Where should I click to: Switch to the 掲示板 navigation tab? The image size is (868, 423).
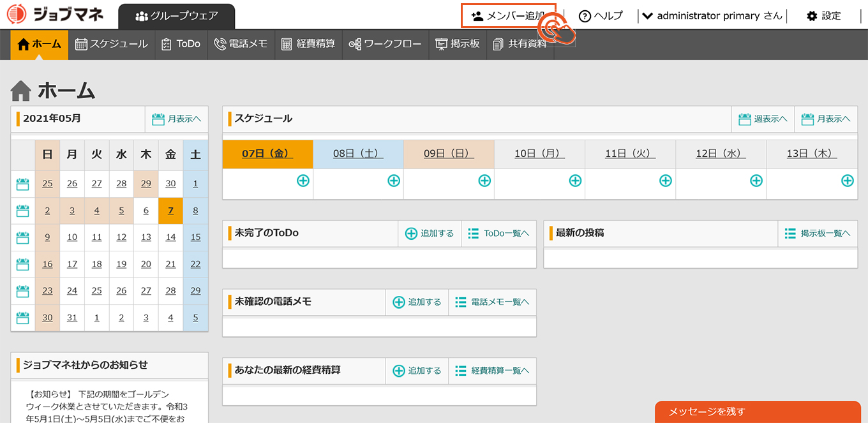point(458,44)
